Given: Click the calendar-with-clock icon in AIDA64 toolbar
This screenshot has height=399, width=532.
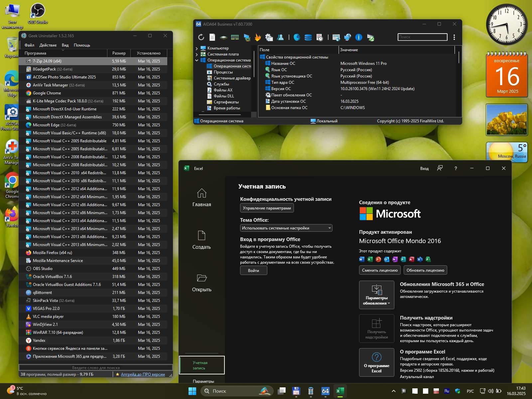Looking at the screenshot, I should (x=320, y=37).
